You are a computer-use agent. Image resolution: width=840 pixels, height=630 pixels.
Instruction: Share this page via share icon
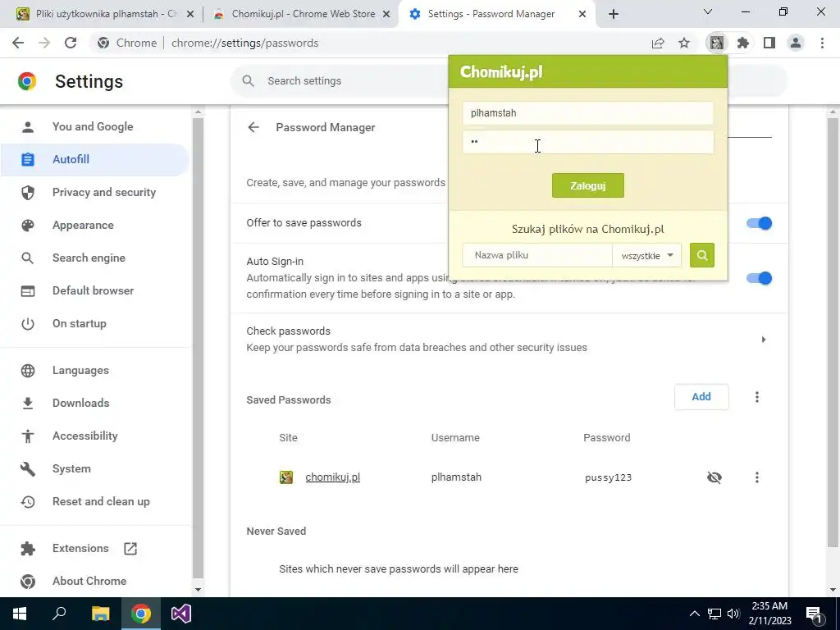(658, 43)
